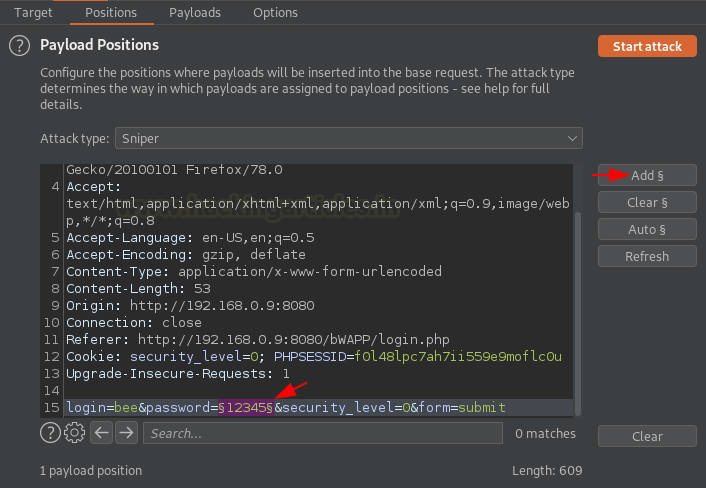Click the Clear § button
This screenshot has height=488, width=706.
647,202
